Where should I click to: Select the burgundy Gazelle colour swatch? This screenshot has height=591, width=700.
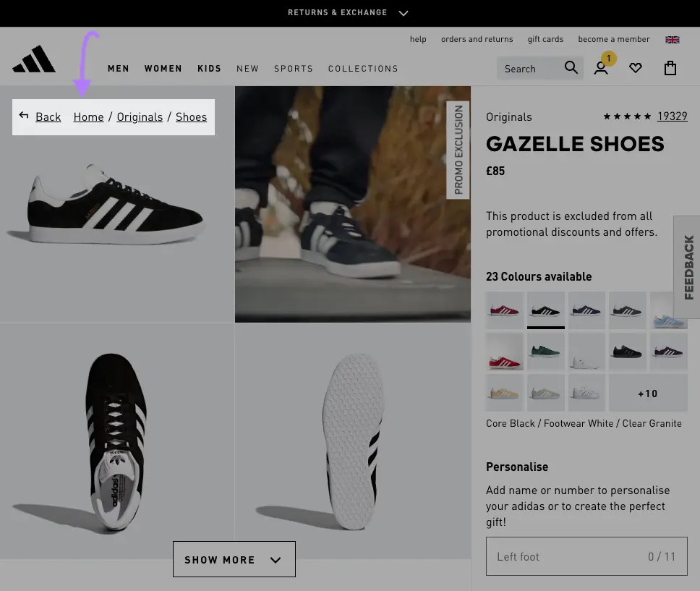coord(505,310)
